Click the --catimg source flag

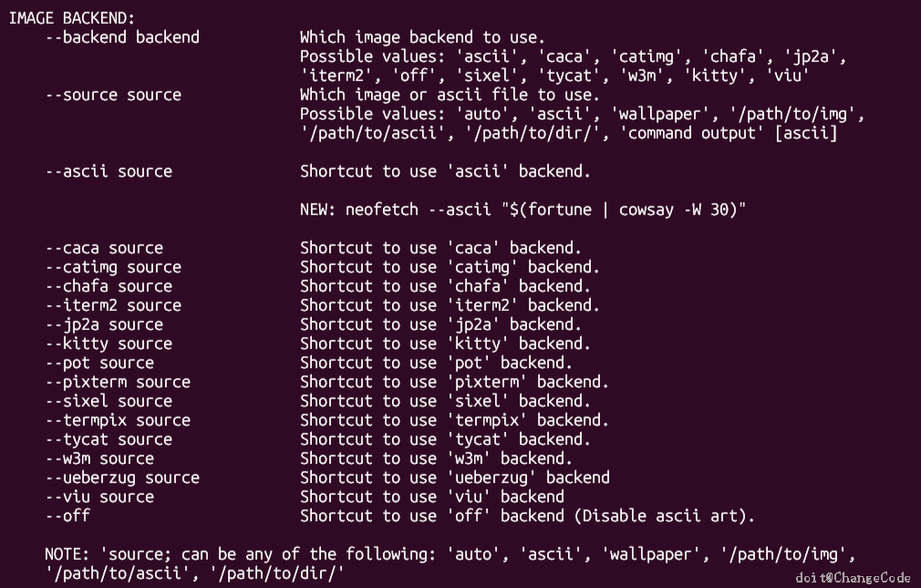pos(113,267)
